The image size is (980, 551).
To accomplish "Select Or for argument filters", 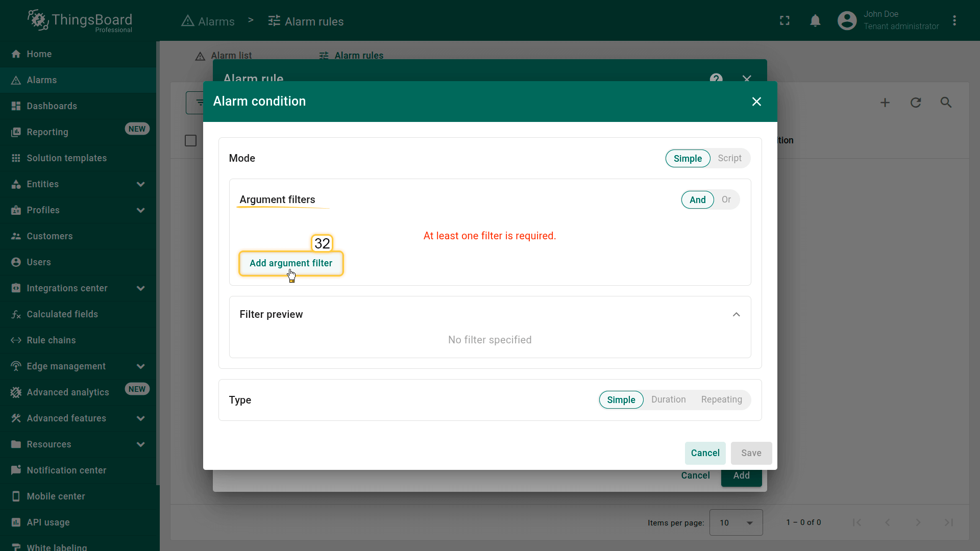I will 726,199.
